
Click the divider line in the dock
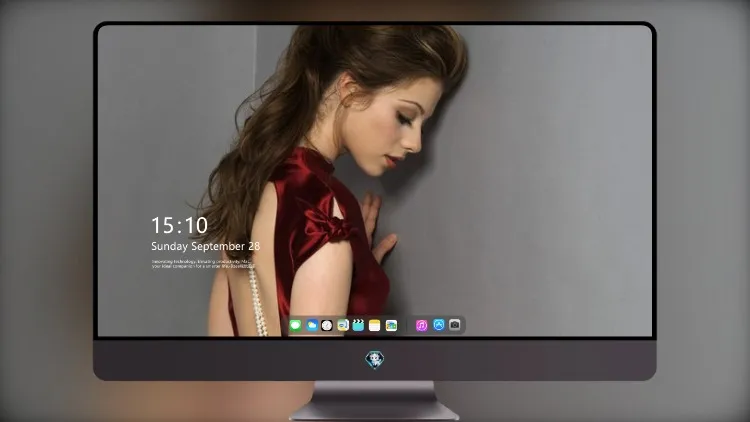407,325
